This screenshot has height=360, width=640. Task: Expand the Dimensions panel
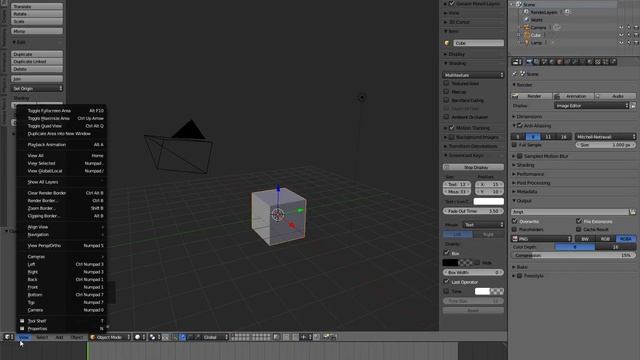point(529,116)
